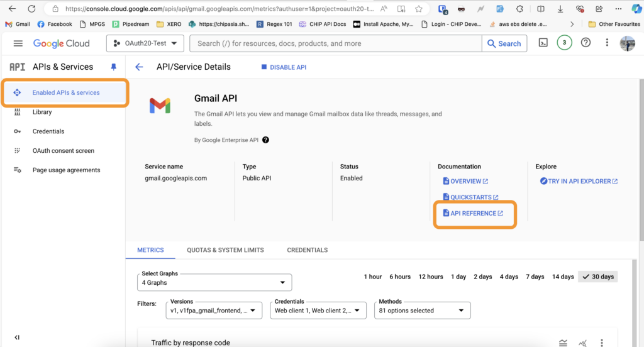This screenshot has width=644, height=347.
Task: Open the Quickstarts documentation link
Action: [x=470, y=197]
